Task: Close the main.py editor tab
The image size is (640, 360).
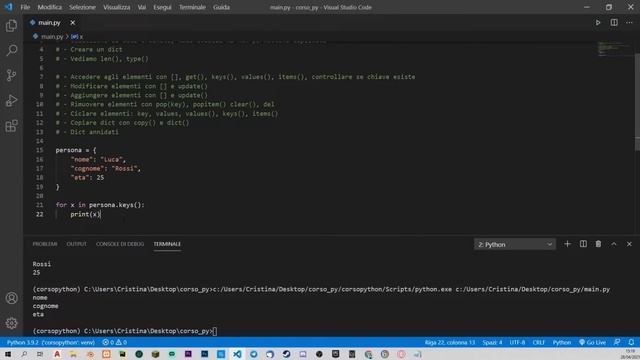Action: [x=73, y=23]
